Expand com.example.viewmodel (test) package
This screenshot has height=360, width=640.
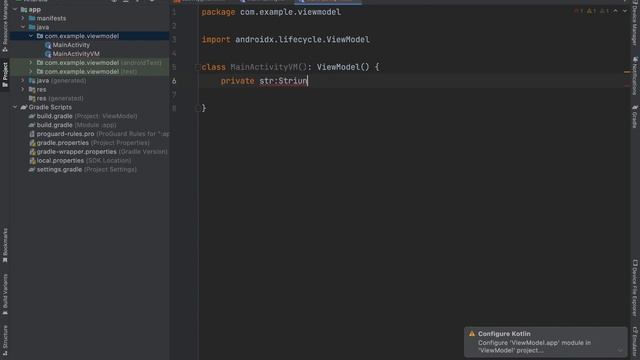31,71
